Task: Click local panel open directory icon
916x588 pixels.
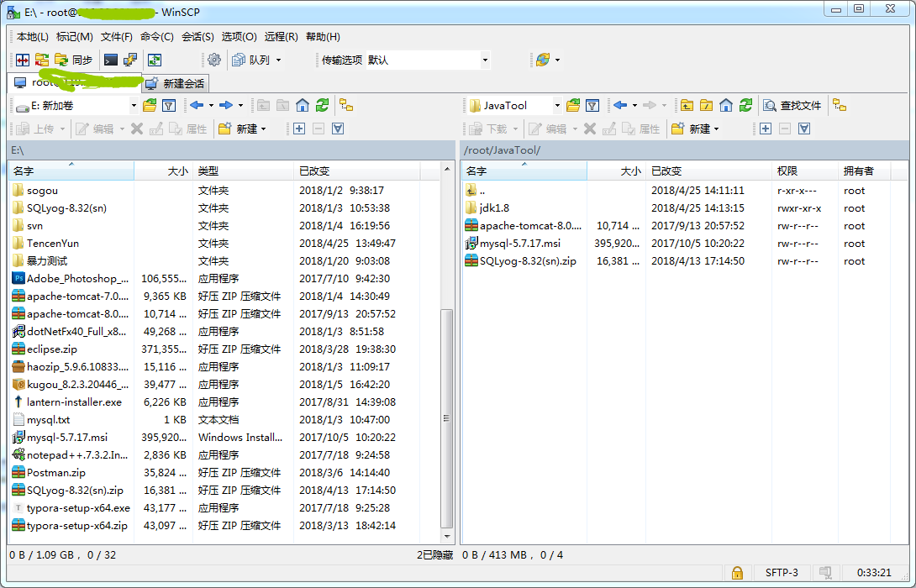Action: click(150, 106)
